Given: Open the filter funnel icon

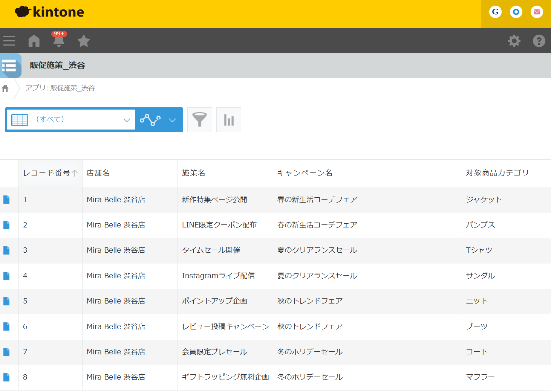Looking at the screenshot, I should pos(199,120).
